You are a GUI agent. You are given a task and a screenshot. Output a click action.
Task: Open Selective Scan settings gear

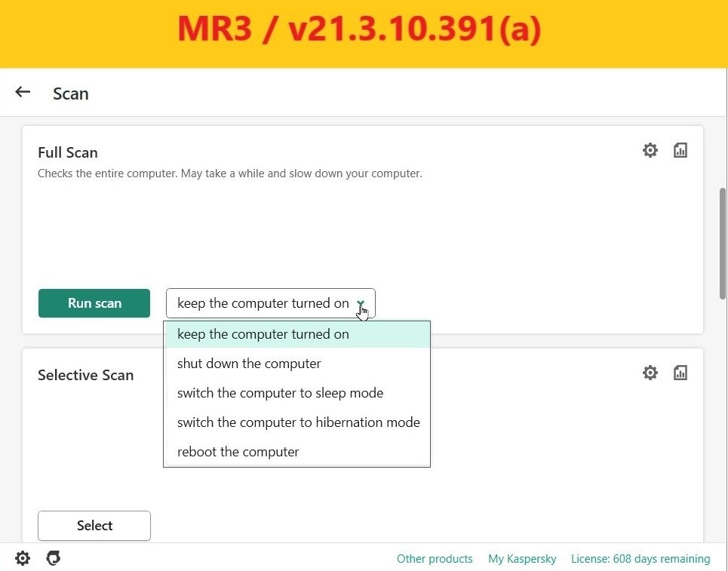point(650,373)
